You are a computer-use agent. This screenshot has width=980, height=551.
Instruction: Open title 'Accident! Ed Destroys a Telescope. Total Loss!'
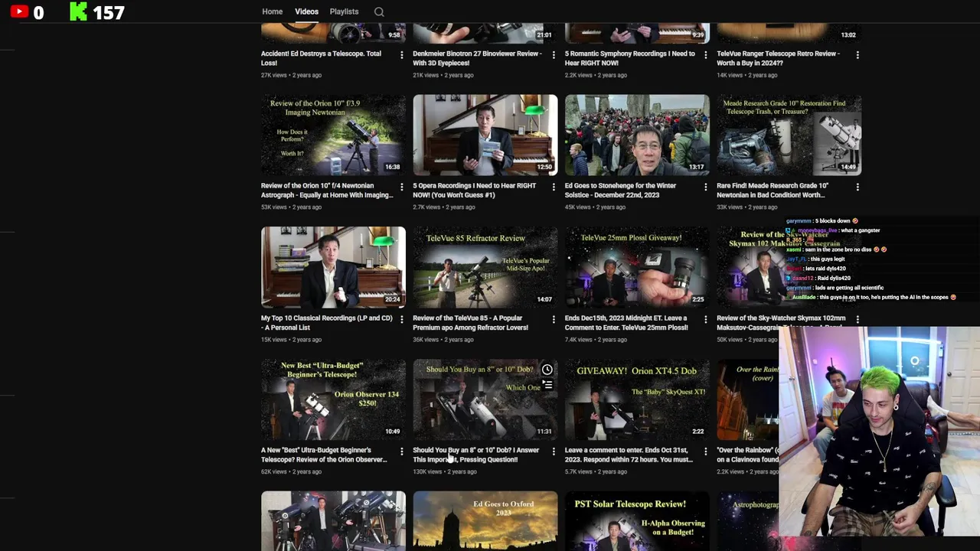[x=321, y=58]
